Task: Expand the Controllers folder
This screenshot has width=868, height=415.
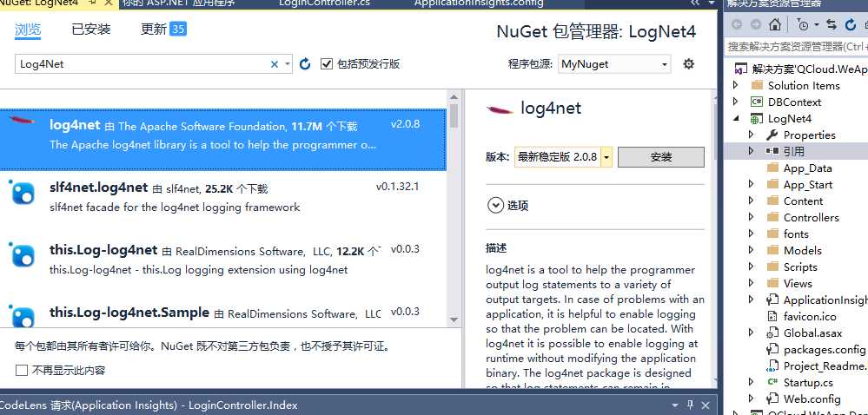Action: (x=752, y=217)
